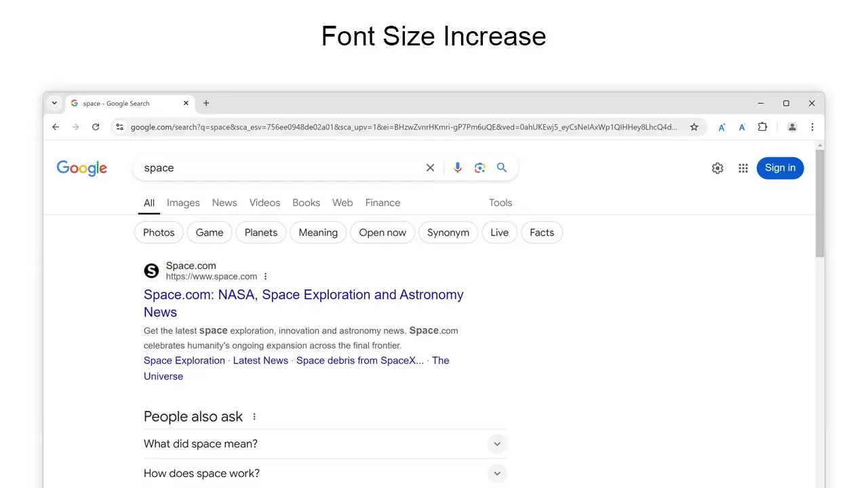Open the tab search dropdown arrow
The height and width of the screenshot is (488, 868).
pyautogui.click(x=54, y=103)
